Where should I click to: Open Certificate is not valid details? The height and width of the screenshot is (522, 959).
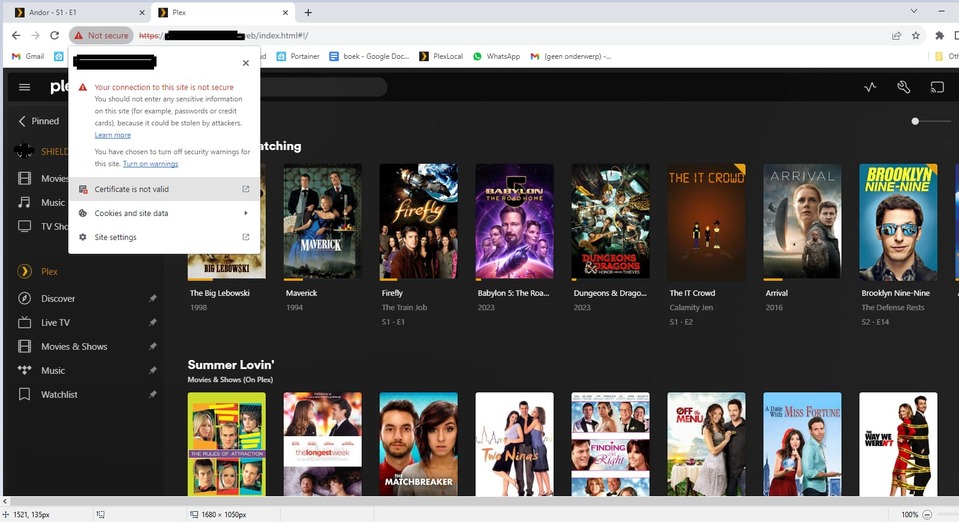pyautogui.click(x=164, y=189)
